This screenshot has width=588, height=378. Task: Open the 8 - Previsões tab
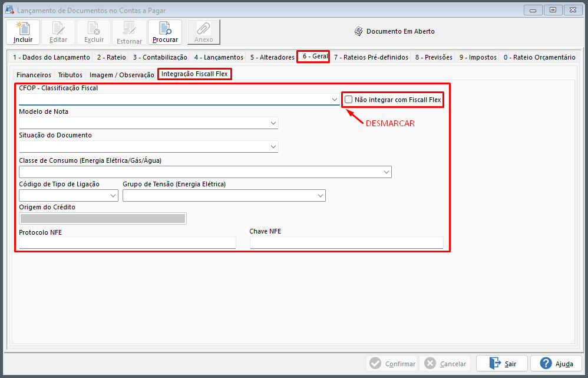tap(434, 57)
